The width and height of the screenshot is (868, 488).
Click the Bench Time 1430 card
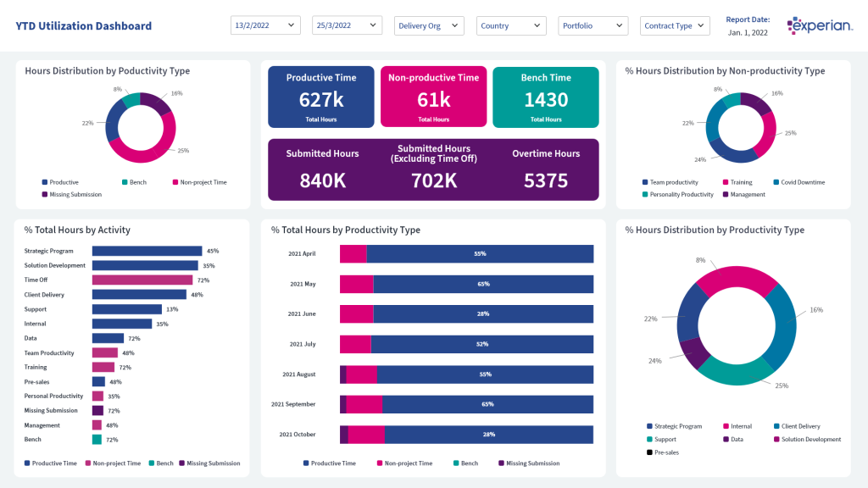coord(546,97)
